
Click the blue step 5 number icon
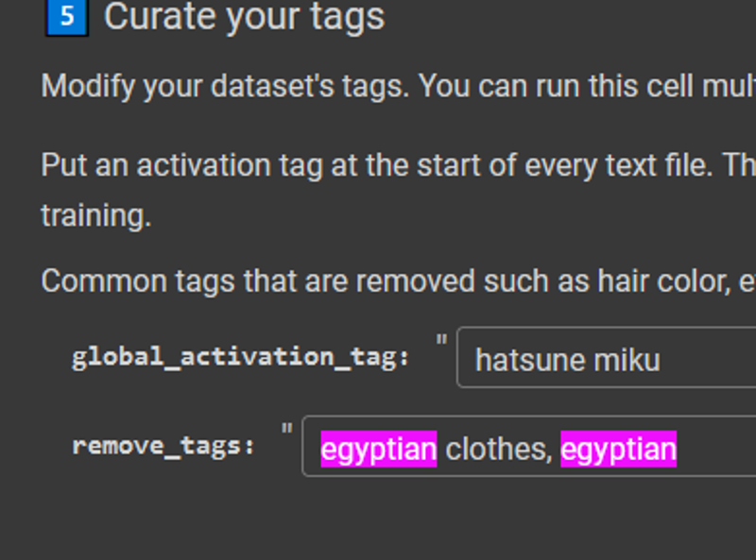pos(67,17)
